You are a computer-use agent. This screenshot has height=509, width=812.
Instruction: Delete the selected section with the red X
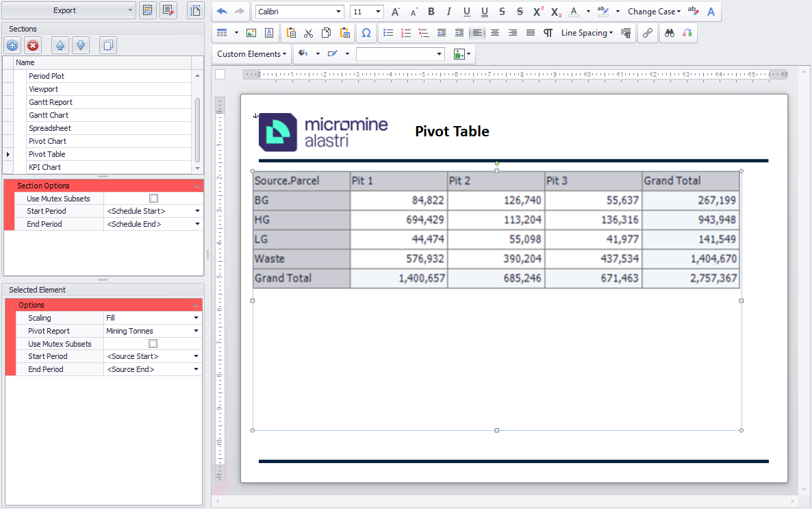[32, 46]
